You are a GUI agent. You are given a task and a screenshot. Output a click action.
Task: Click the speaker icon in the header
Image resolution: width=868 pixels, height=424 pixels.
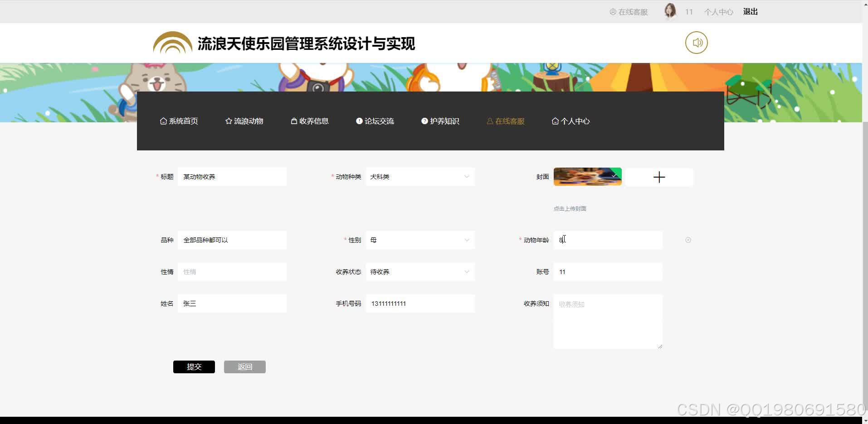pos(697,43)
